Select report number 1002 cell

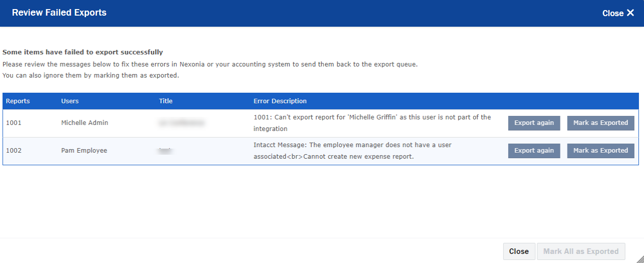pos(14,151)
